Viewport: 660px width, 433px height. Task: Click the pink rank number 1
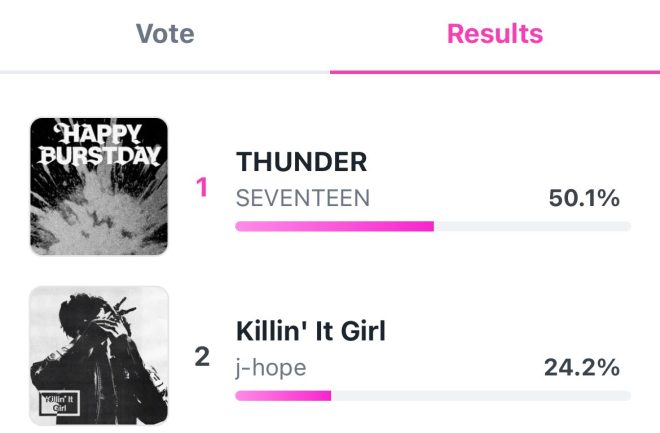pyautogui.click(x=202, y=187)
